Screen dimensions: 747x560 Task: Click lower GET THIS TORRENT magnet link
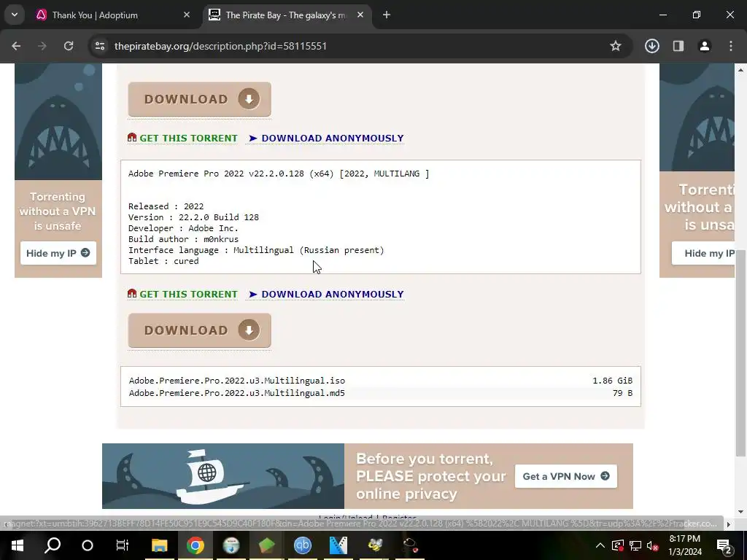point(188,295)
